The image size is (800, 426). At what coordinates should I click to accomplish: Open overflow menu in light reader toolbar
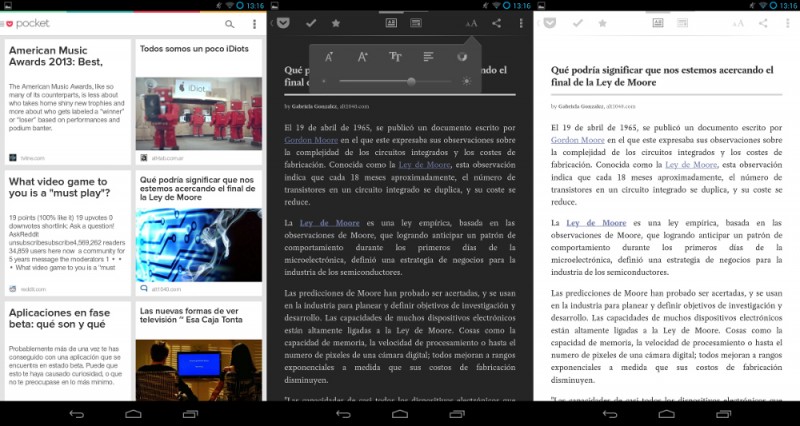[788, 23]
